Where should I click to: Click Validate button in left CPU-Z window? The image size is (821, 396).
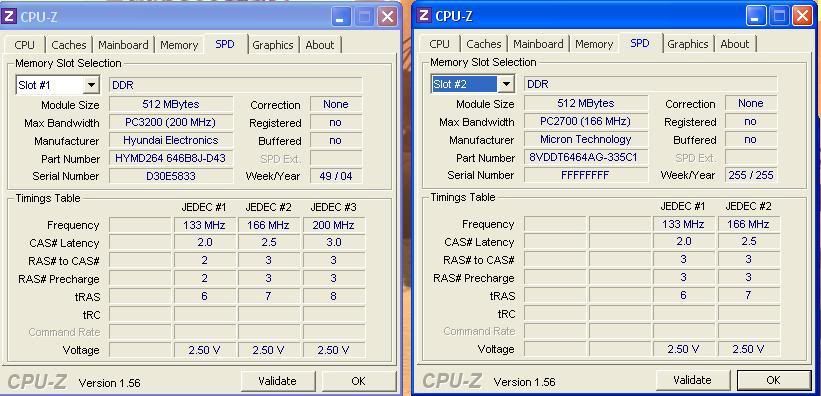pos(278,381)
